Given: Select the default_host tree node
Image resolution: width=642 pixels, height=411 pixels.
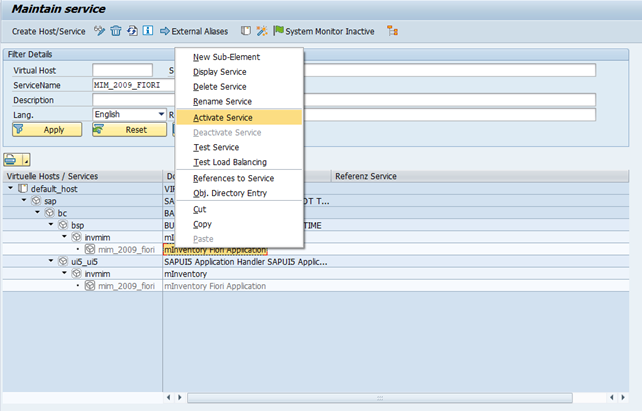Looking at the screenshot, I should (x=54, y=188).
